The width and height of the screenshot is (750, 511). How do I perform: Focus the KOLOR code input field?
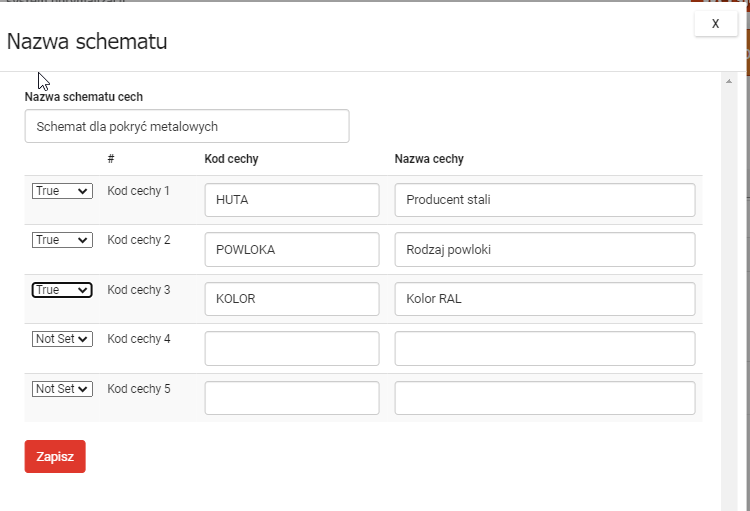click(292, 299)
